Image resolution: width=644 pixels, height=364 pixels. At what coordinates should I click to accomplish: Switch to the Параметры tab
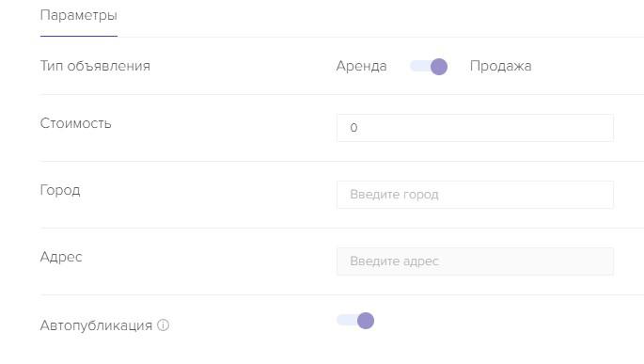[x=78, y=16]
